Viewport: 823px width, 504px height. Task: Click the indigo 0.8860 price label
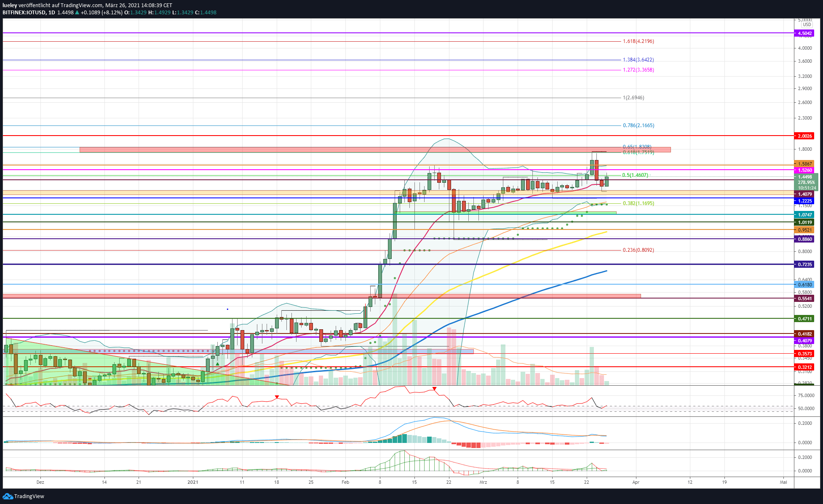click(804, 239)
